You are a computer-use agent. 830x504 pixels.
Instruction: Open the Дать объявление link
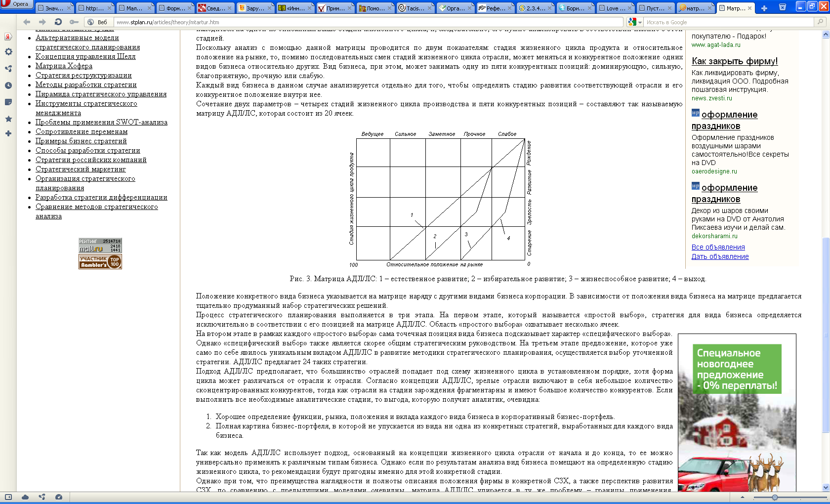tap(720, 256)
